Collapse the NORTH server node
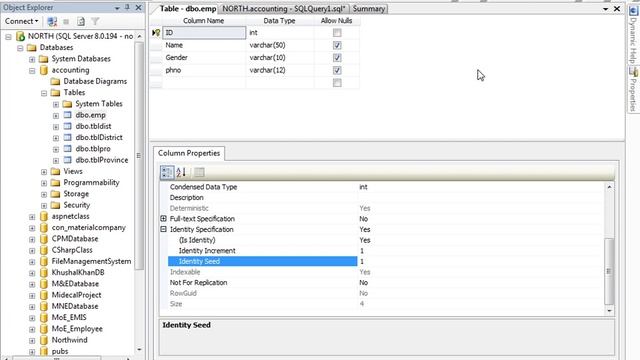 [x=8, y=37]
